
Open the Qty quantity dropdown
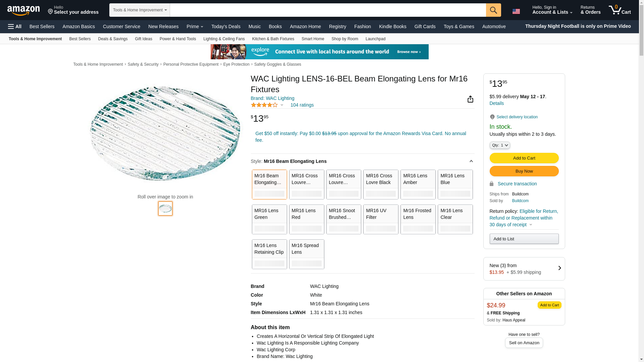[499, 145]
